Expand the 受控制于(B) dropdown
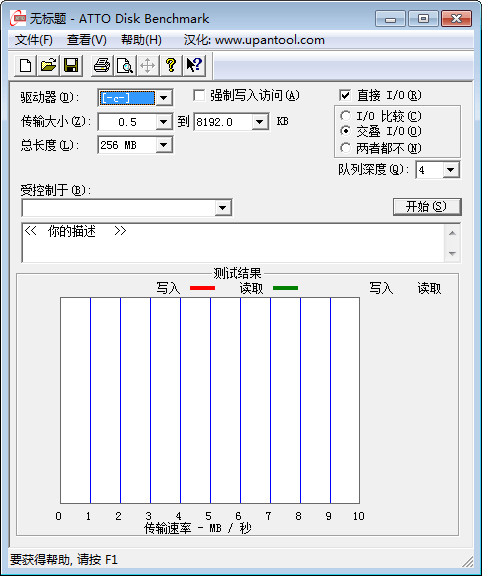This screenshot has height=576, width=482. [x=223, y=208]
